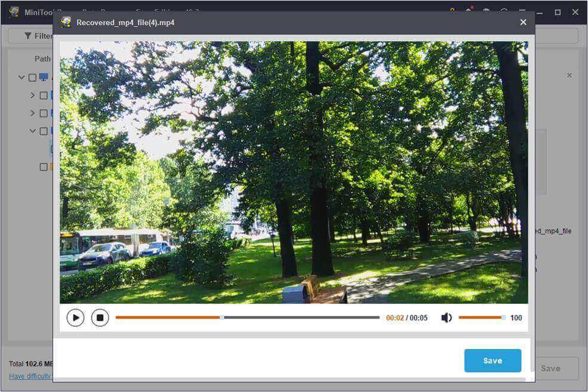This screenshot has height=392, width=588.
Task: Check the top-level device checkbox
Action: (x=33, y=78)
